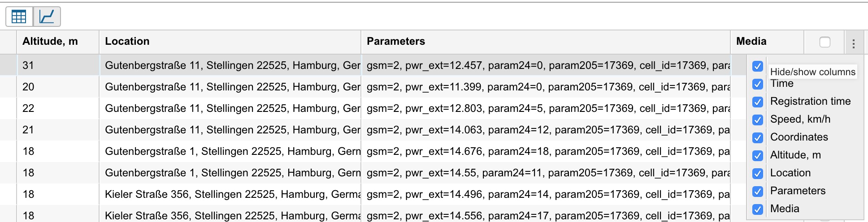Uncheck the Media checkbox in column list
Image resolution: width=868 pixels, height=222 pixels.
coord(758,209)
